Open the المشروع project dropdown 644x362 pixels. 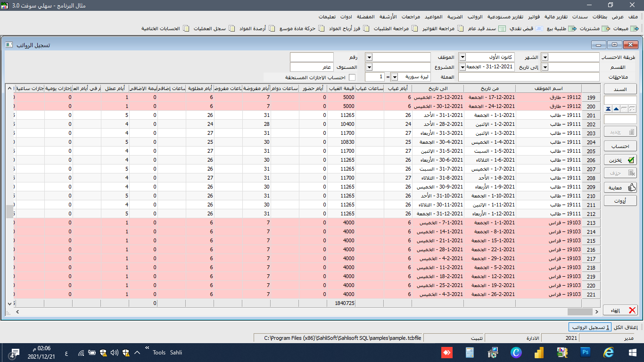[x=369, y=67]
